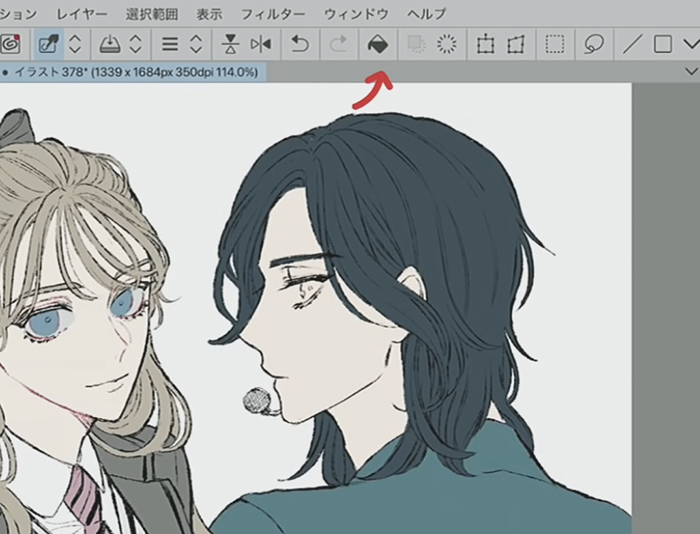Open the ウィンドウ menu
The image size is (700, 534).
(355, 14)
